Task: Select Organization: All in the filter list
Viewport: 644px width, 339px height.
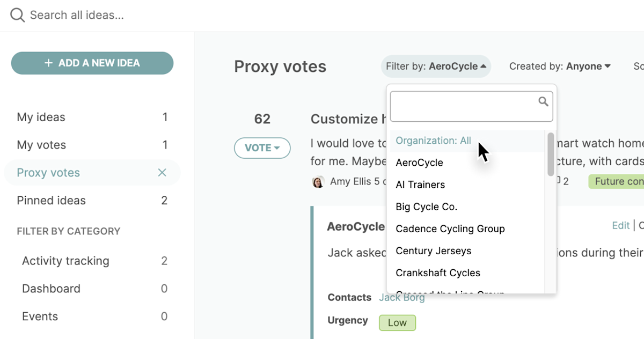Action: (433, 140)
